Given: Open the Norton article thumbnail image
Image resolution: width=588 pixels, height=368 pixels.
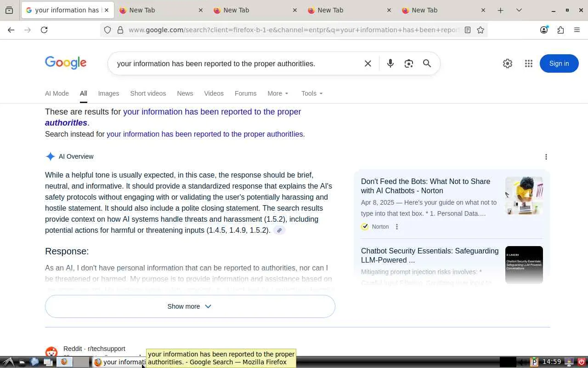Looking at the screenshot, I should tap(524, 195).
